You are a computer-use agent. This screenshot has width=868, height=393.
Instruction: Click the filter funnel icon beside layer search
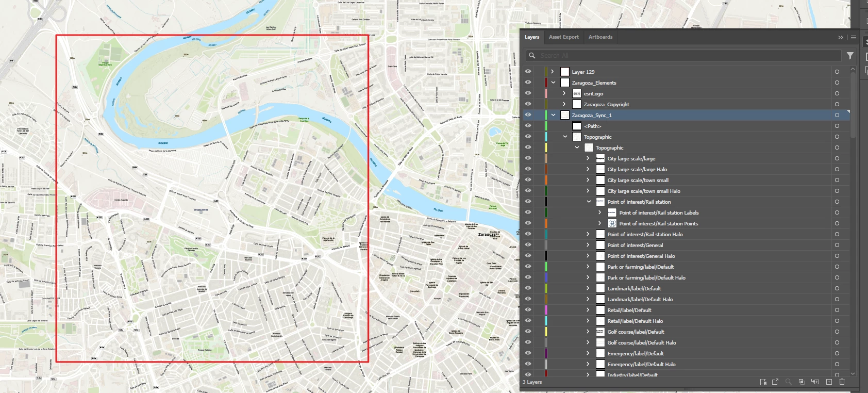click(850, 55)
